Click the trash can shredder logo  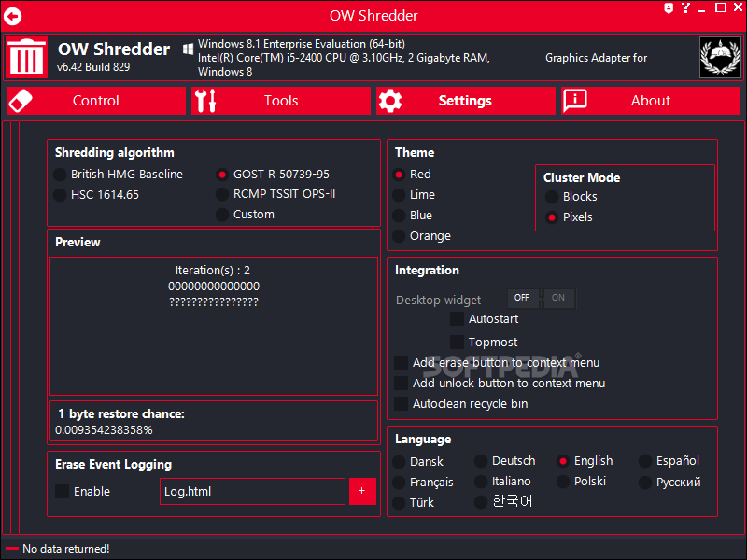tap(27, 57)
